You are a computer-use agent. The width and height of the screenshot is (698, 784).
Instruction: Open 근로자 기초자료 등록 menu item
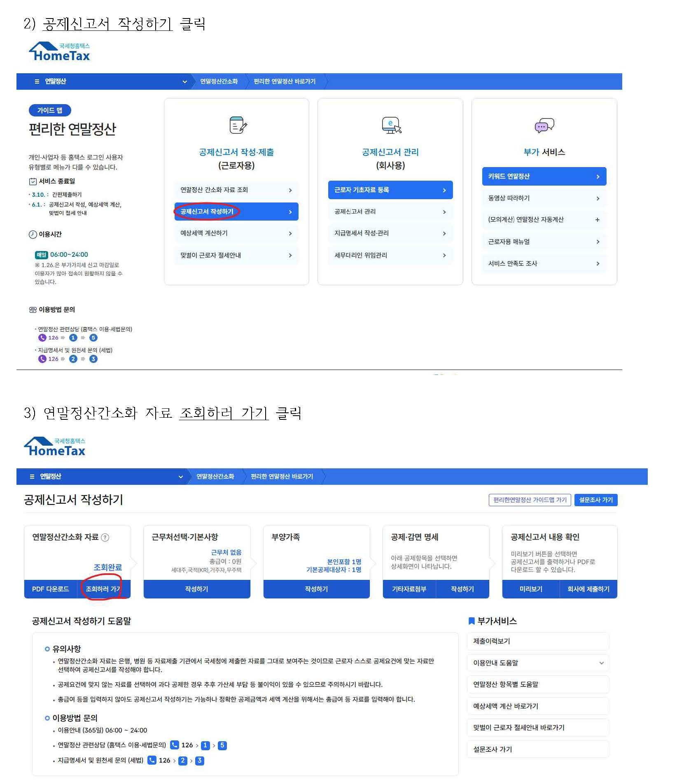[x=390, y=190]
